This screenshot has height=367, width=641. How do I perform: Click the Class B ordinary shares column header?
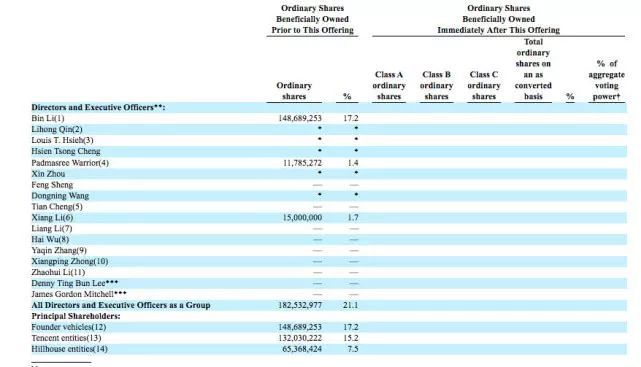436,86
